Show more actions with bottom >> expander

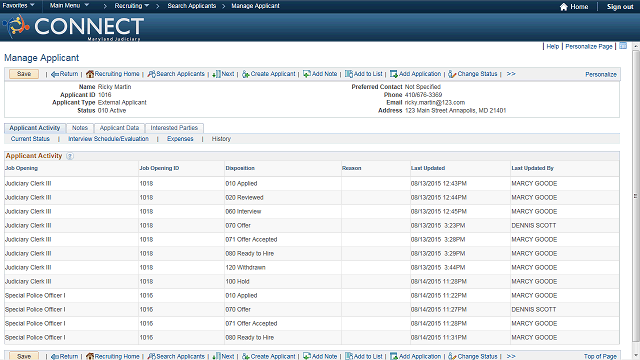tap(511, 356)
